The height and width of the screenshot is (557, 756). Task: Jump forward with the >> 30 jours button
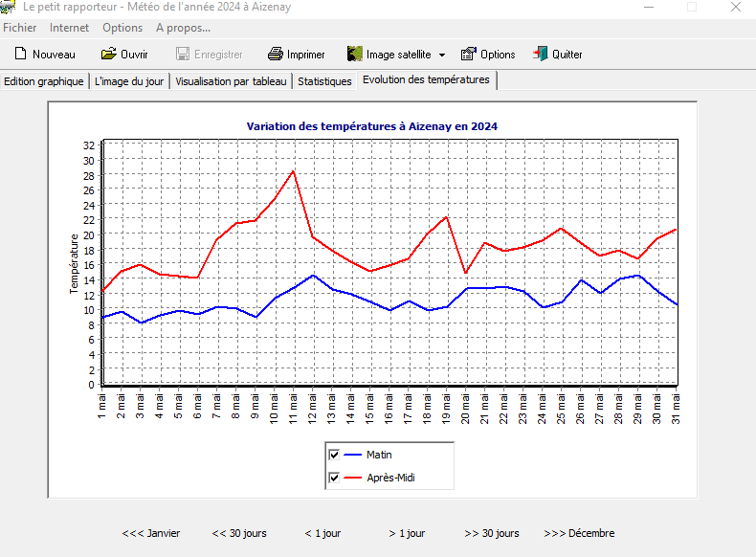point(492,533)
